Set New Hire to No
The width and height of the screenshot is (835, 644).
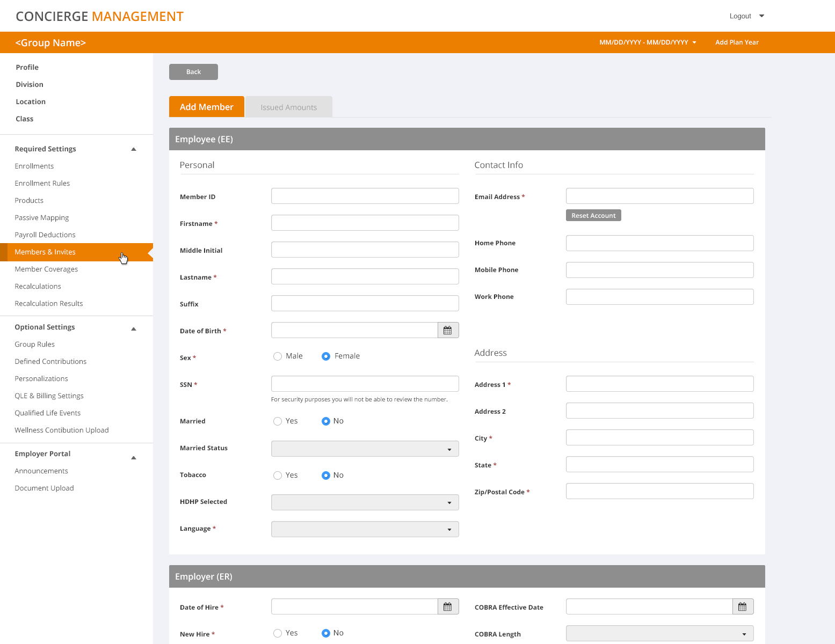pyautogui.click(x=326, y=633)
